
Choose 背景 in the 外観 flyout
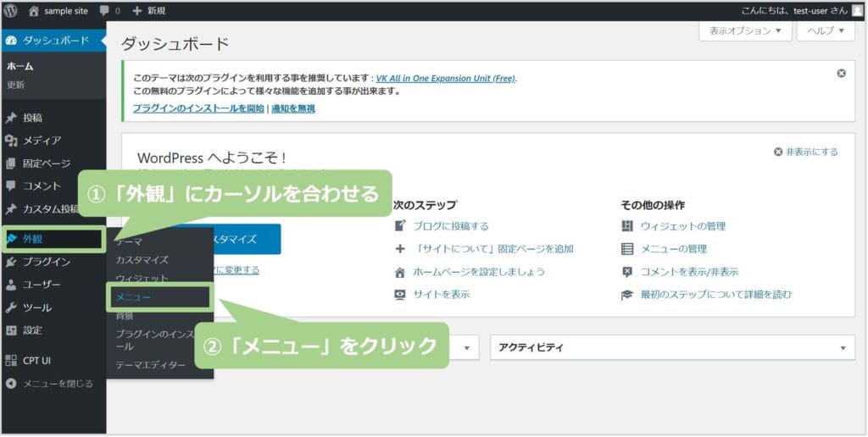(x=125, y=316)
